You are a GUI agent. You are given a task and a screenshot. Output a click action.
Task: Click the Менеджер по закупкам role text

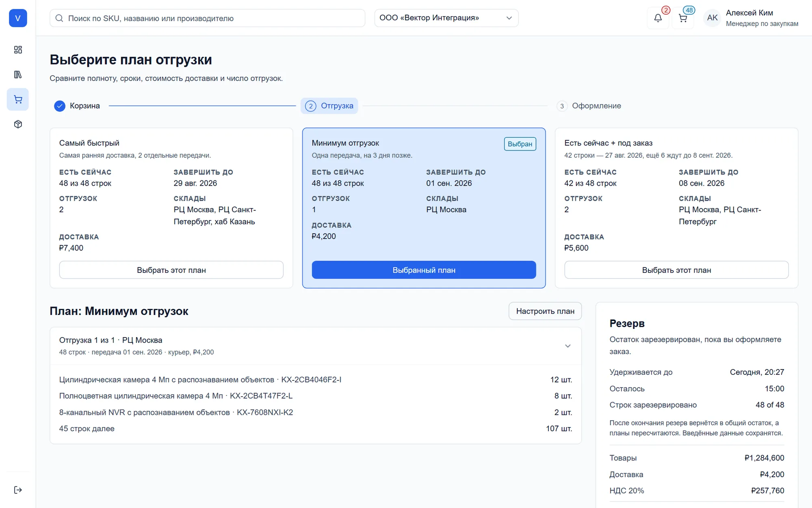coord(762,24)
